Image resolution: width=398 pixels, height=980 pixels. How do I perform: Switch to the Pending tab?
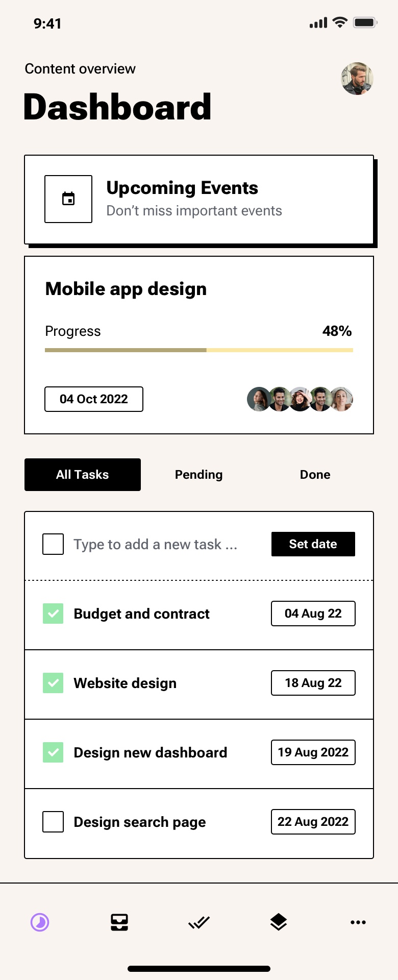(x=199, y=475)
